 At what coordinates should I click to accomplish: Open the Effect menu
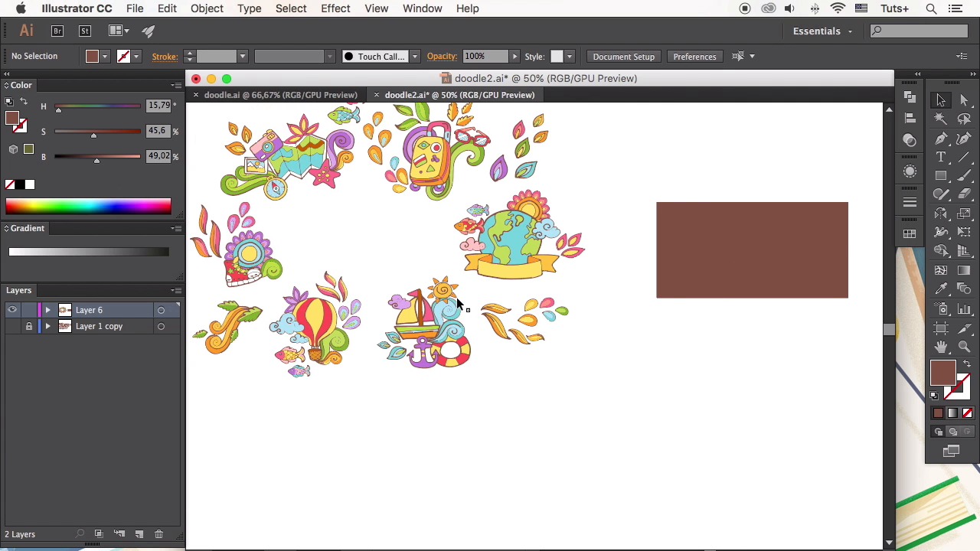[335, 8]
